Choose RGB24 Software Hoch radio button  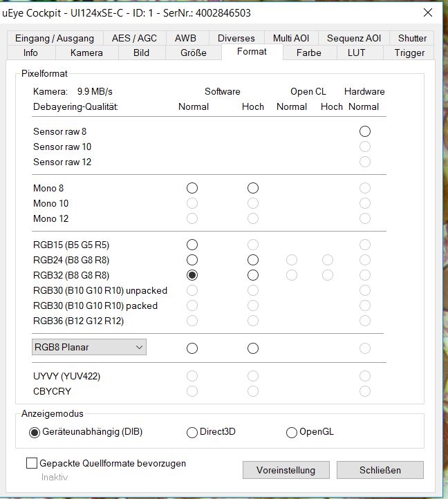coord(253,260)
